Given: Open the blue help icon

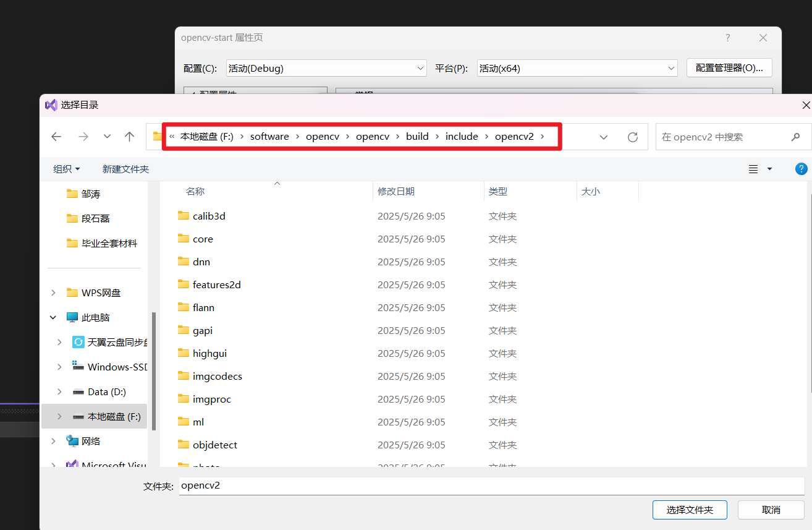Looking at the screenshot, I should click(x=801, y=169).
